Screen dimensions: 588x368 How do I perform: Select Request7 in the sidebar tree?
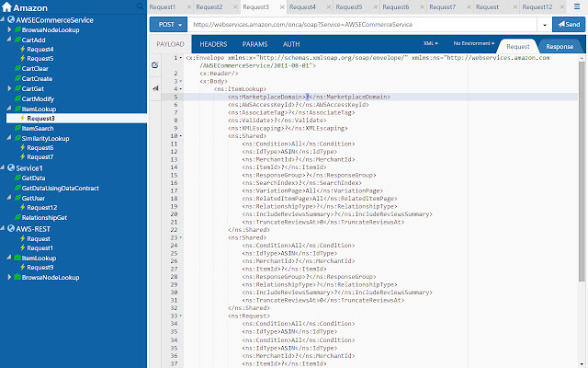[x=40, y=157]
